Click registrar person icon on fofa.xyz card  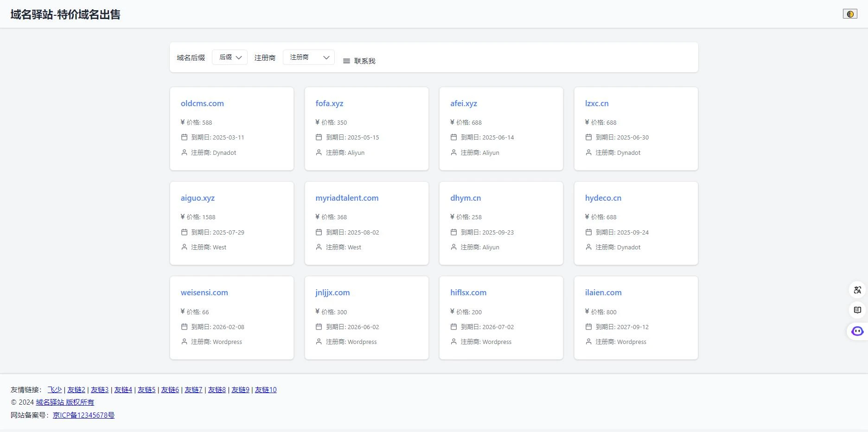click(x=319, y=152)
